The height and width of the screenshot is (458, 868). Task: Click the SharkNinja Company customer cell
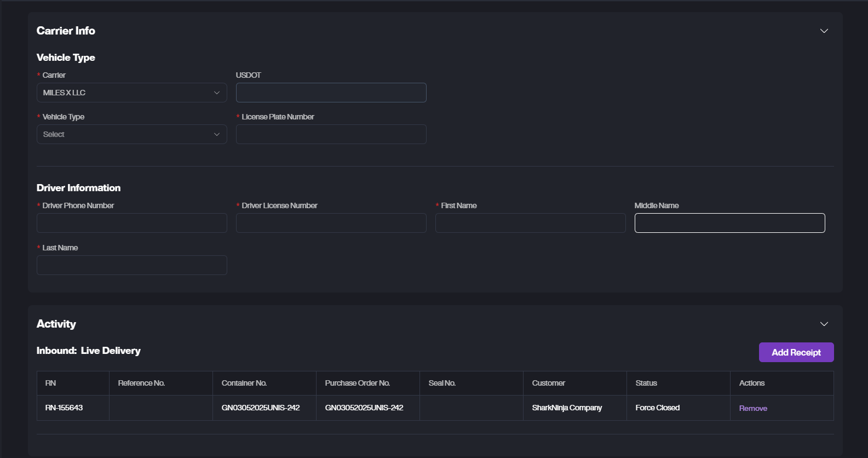[x=567, y=408]
